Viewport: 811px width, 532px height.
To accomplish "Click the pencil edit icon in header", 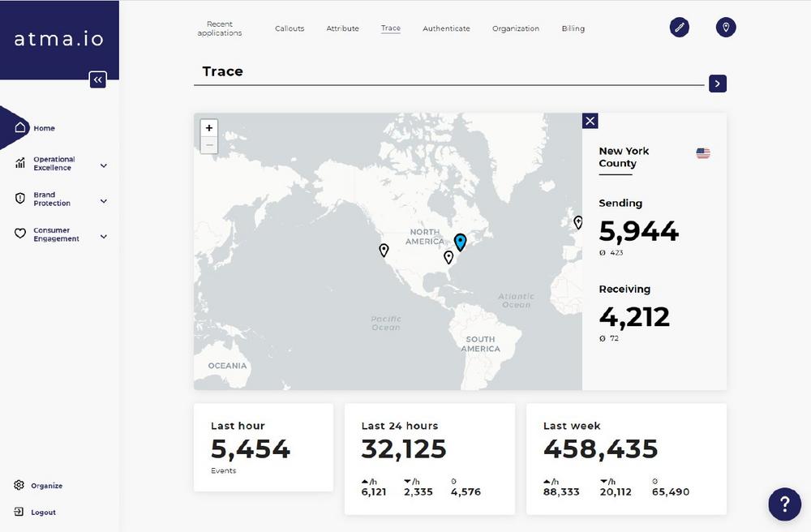I will pos(680,28).
